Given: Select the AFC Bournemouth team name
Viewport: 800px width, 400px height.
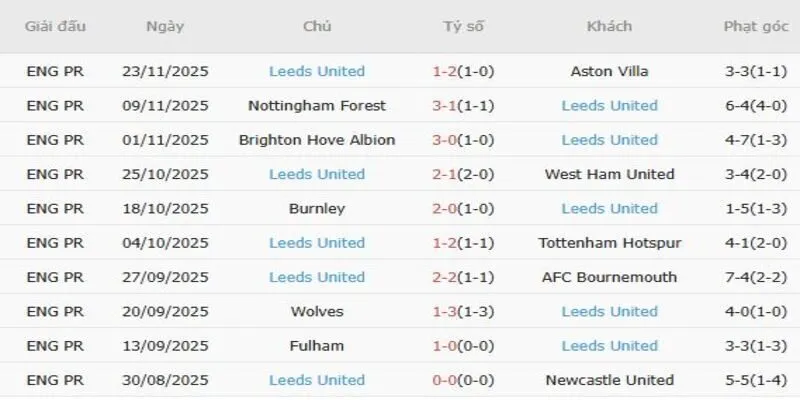Looking at the screenshot, I should [x=609, y=277].
